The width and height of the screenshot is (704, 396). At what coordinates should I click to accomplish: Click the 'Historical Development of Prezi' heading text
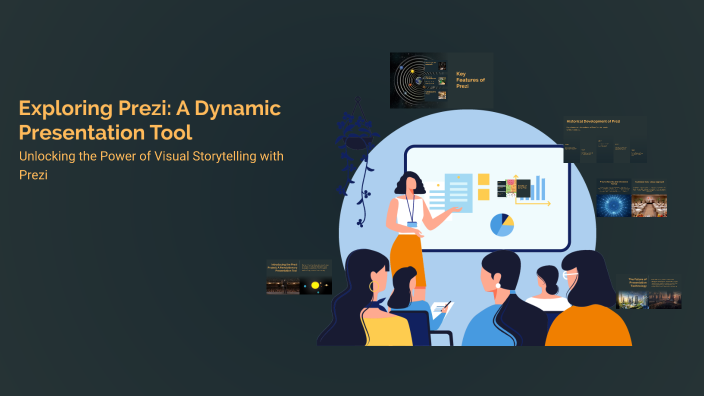click(593, 121)
